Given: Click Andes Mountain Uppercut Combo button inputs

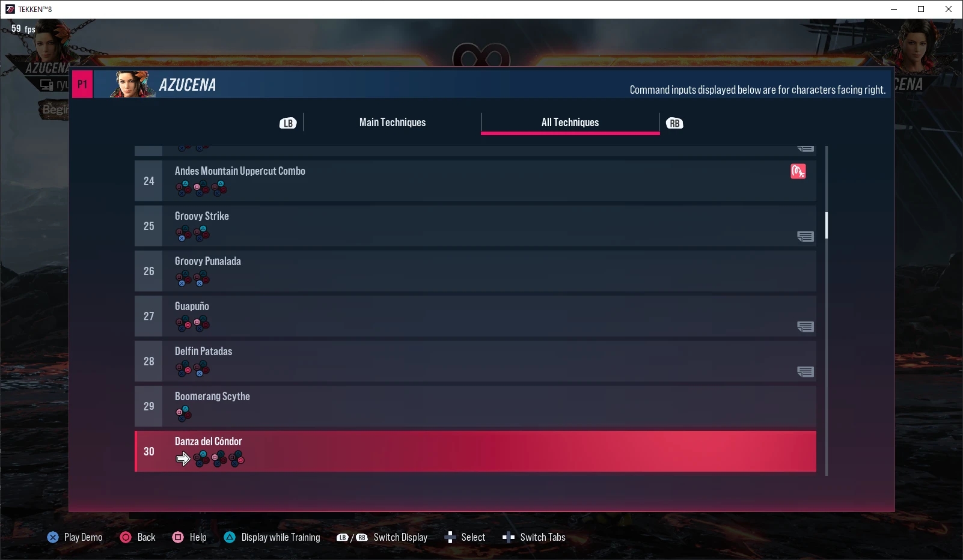Looking at the screenshot, I should tap(201, 189).
